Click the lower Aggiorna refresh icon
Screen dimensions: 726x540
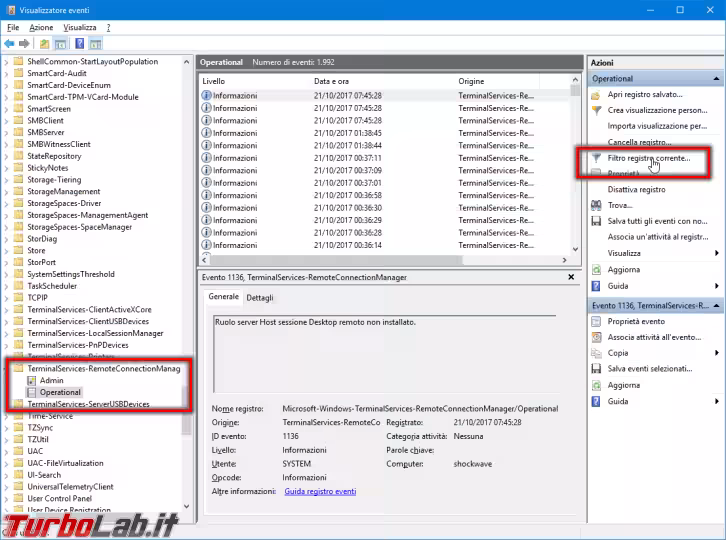[x=596, y=385]
